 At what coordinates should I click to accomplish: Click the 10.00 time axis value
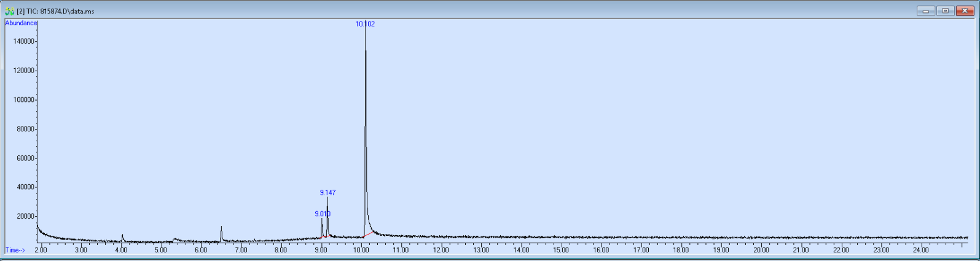pos(361,250)
